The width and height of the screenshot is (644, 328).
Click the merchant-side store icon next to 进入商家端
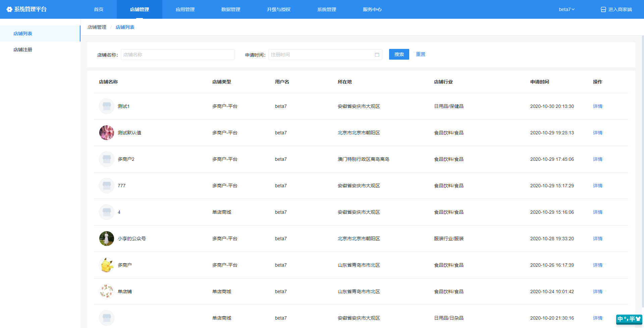pyautogui.click(x=603, y=9)
